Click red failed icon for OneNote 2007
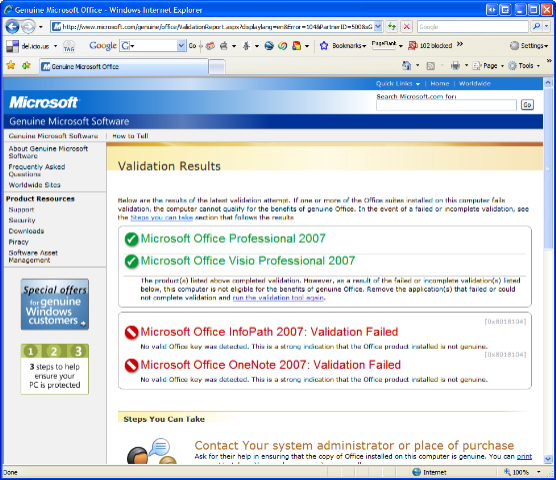This screenshot has height=480, width=556. pos(132,365)
